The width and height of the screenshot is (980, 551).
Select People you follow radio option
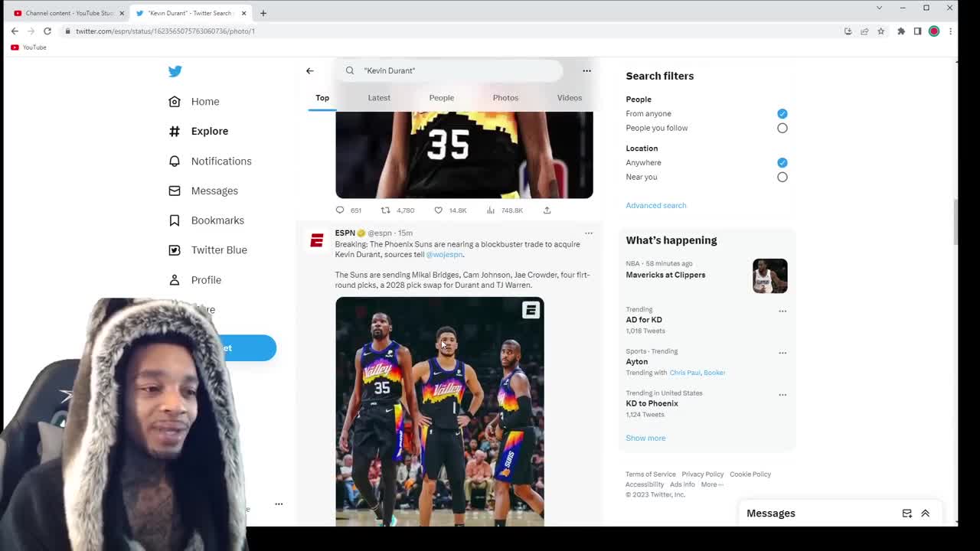pos(782,128)
